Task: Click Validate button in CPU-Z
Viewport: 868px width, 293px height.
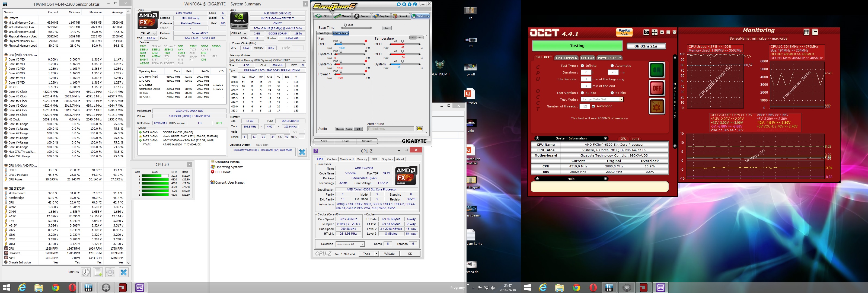Action: click(x=389, y=254)
